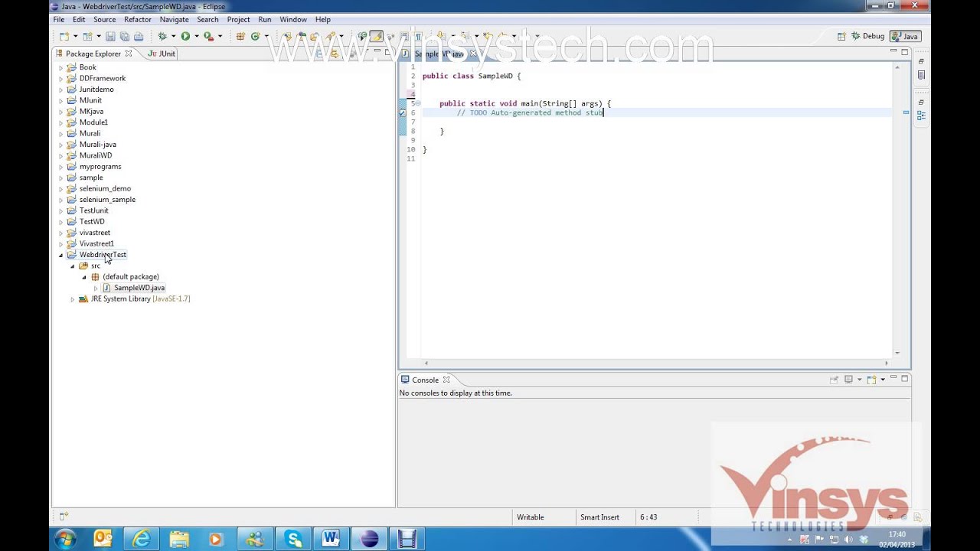The height and width of the screenshot is (551, 980).
Task: Close the Console view tab
Action: (x=446, y=380)
